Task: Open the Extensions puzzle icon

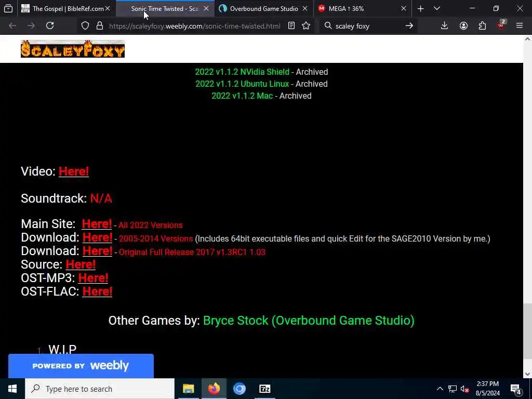Action: tap(482, 26)
